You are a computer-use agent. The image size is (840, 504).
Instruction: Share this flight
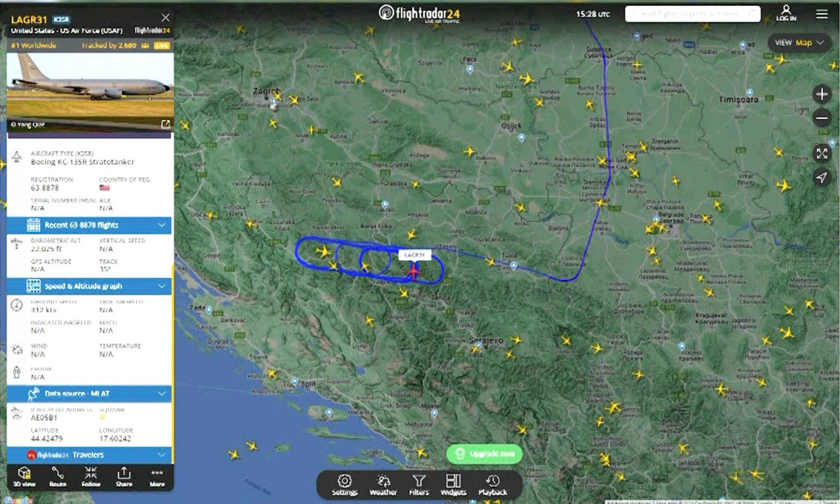click(124, 476)
